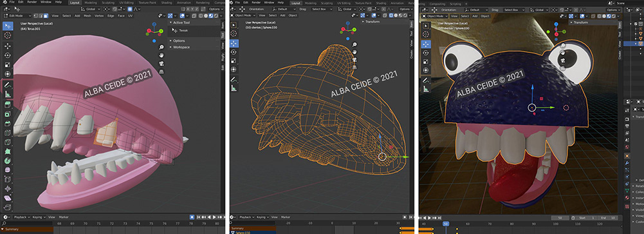Image resolution: width=644 pixels, height=234 pixels.
Task: Select the Cursor tool in the middle window
Action: (x=234, y=34)
